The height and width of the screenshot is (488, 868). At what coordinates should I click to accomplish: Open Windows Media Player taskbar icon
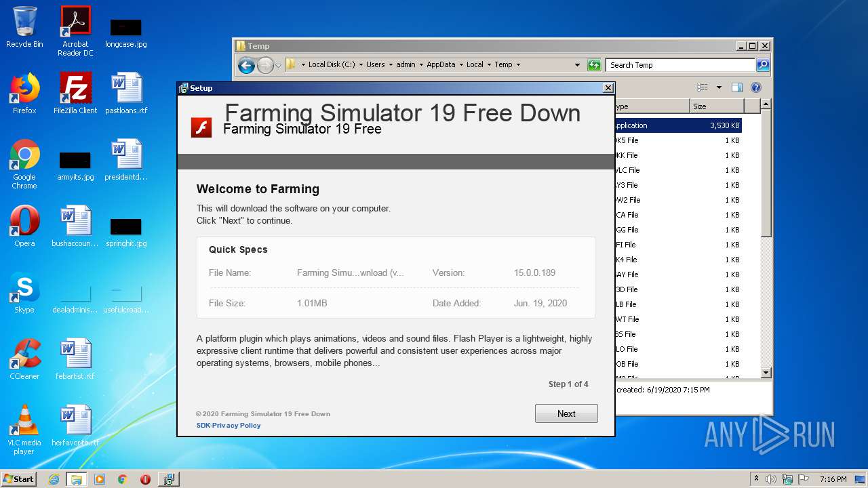100,479
